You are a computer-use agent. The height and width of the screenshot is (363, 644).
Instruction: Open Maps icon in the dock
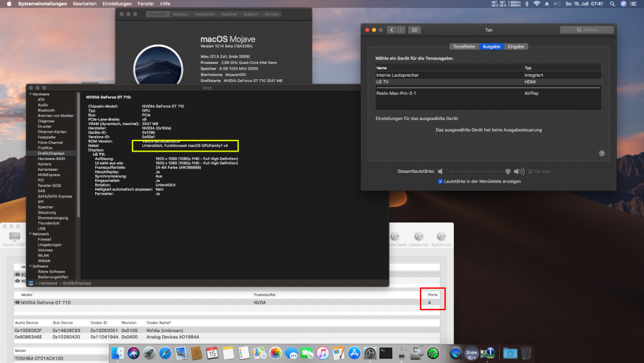click(x=260, y=353)
